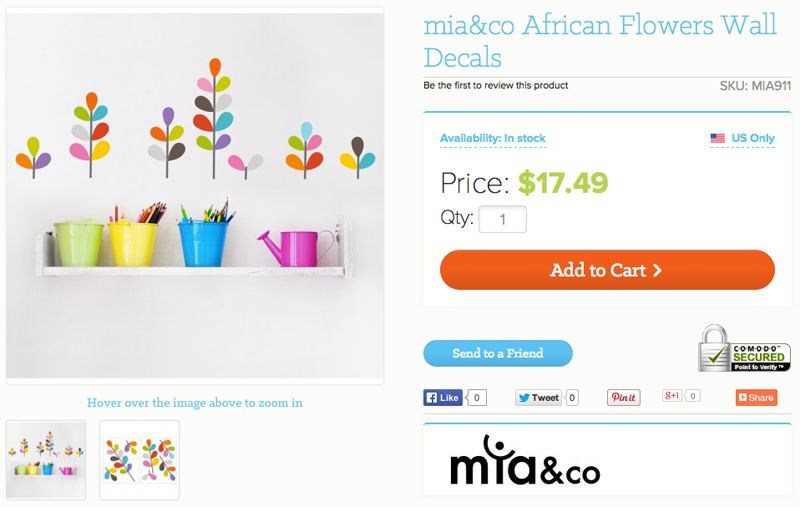Click the Pinterest Pin it button
Image resolution: width=800 pixels, height=507 pixels.
click(x=623, y=398)
